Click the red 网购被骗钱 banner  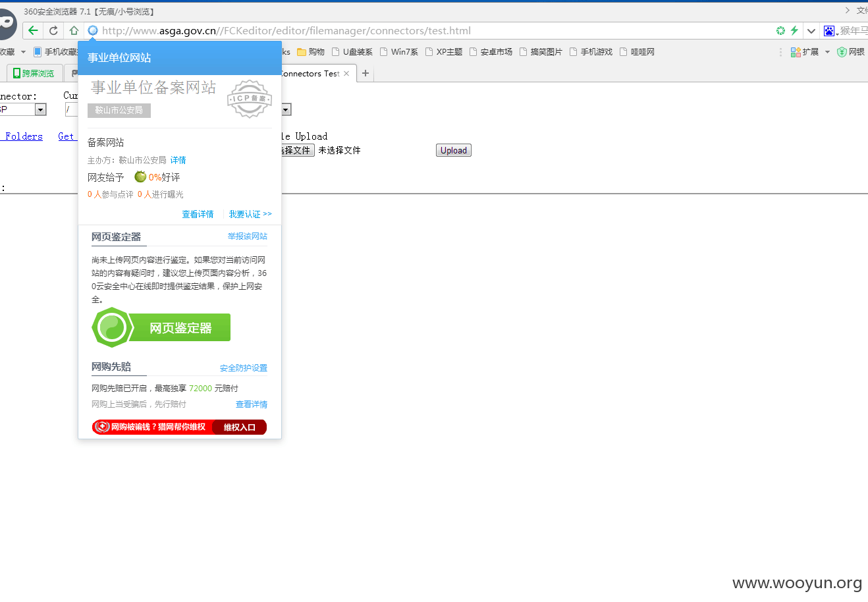(151, 427)
